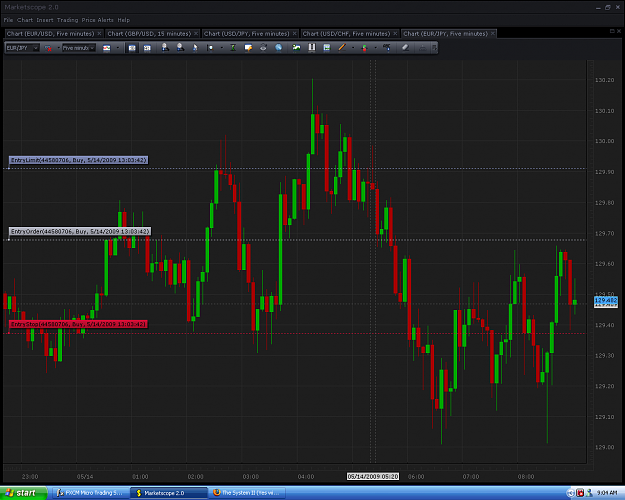Expand the arrow beside the marker tool icon
Image resolution: width=625 pixels, height=500 pixels.
point(222,48)
